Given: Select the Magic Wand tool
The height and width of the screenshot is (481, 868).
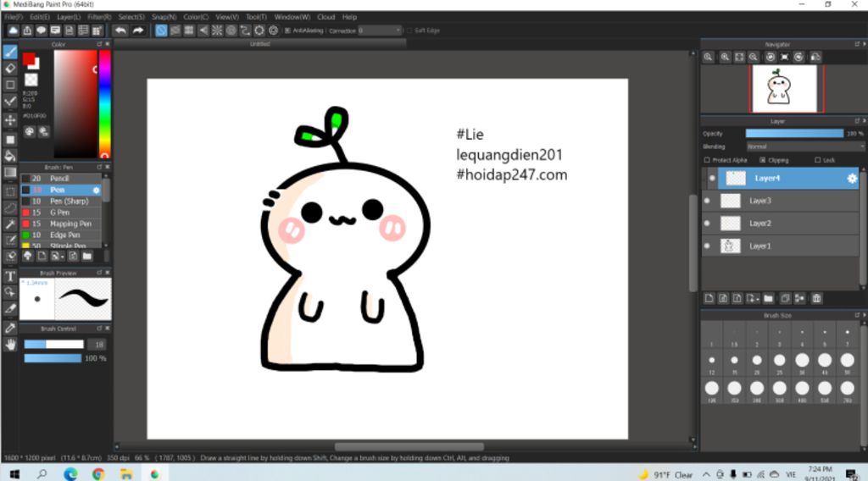Looking at the screenshot, I should [10, 224].
